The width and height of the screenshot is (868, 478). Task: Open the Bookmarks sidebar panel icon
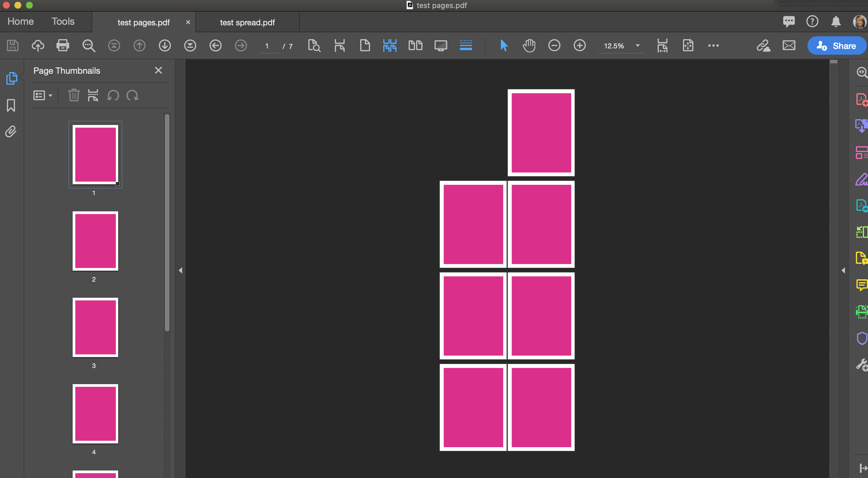11,105
